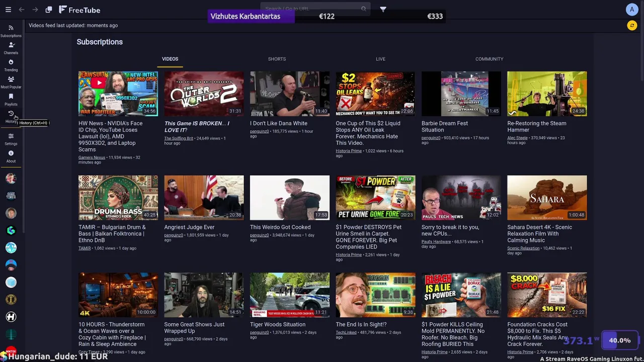This screenshot has width=644, height=362.
Task: Open the Sahara desert video thumbnail
Action: 547,198
